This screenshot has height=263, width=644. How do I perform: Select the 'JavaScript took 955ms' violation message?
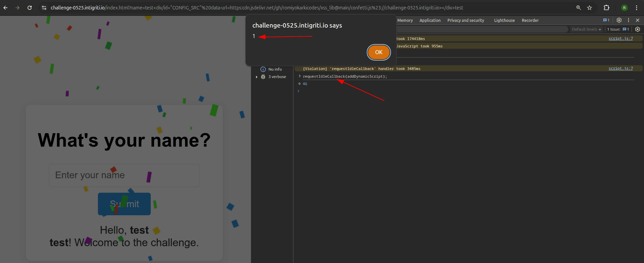pyautogui.click(x=420, y=46)
